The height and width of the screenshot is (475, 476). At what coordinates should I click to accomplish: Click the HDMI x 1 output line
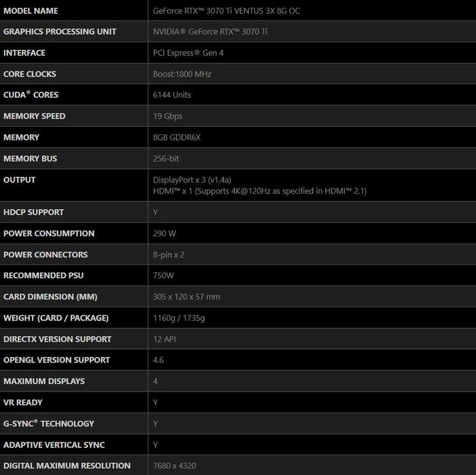(x=259, y=191)
